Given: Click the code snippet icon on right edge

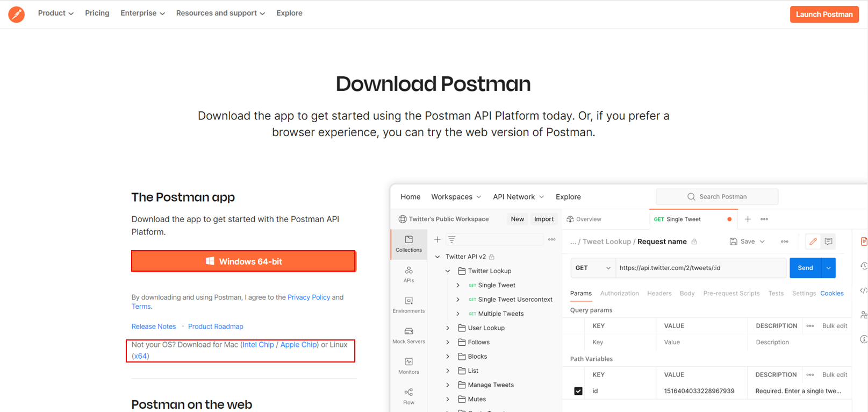Looking at the screenshot, I should [x=863, y=290].
